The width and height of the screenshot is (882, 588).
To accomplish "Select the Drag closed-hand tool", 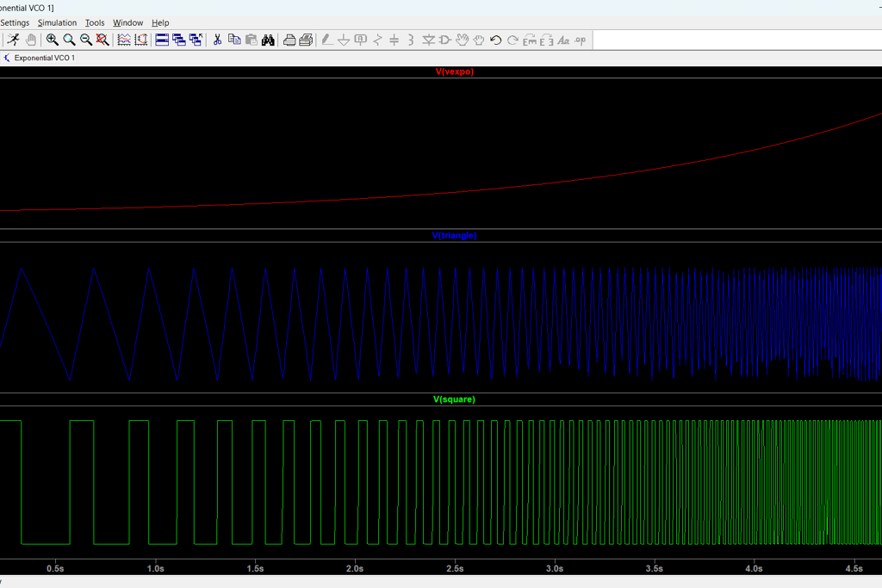I will pos(479,40).
